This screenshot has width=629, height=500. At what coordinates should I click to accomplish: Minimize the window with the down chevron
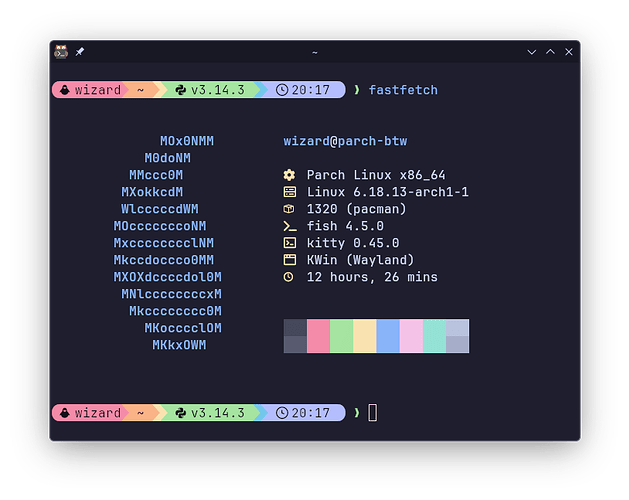[x=532, y=52]
